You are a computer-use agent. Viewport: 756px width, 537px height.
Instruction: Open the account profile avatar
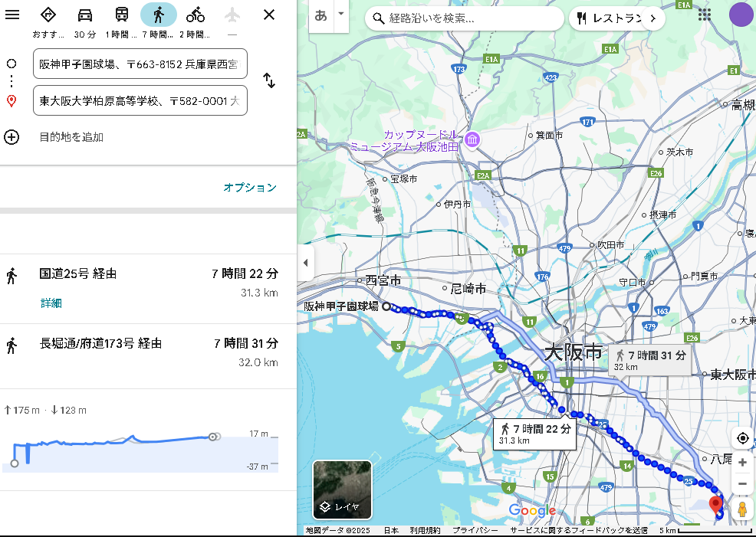[741, 15]
